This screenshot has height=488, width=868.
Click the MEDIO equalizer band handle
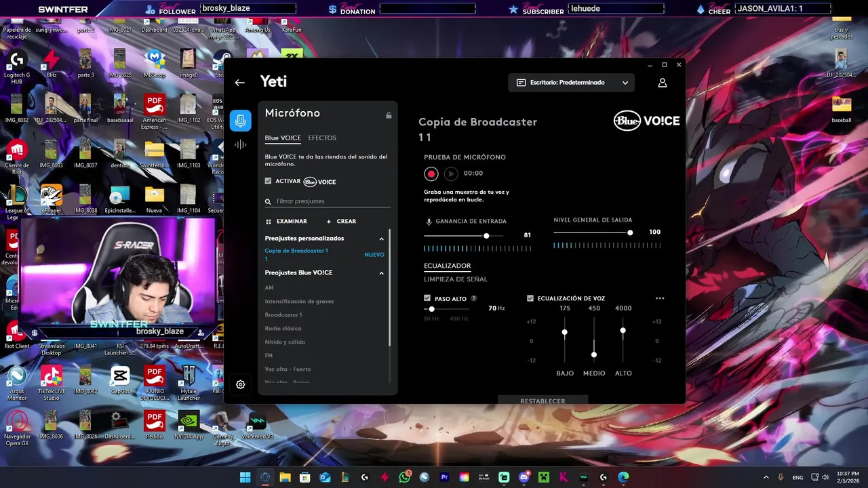click(594, 355)
